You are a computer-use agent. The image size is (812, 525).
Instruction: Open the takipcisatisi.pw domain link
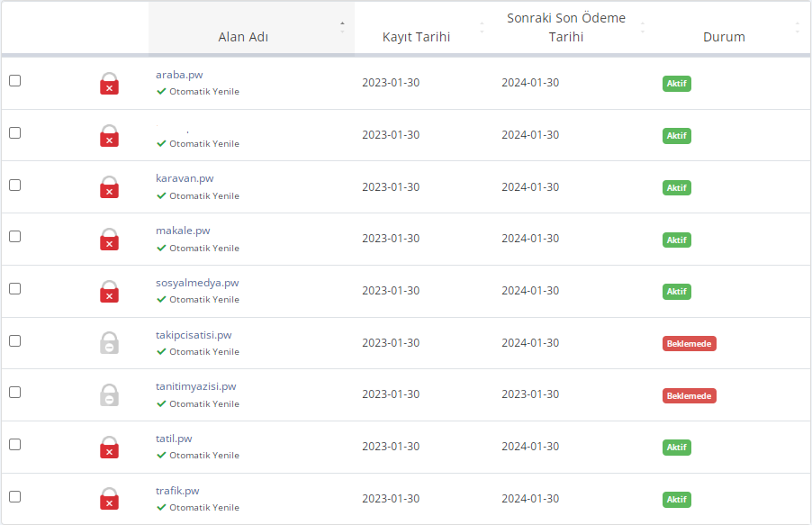click(x=194, y=336)
